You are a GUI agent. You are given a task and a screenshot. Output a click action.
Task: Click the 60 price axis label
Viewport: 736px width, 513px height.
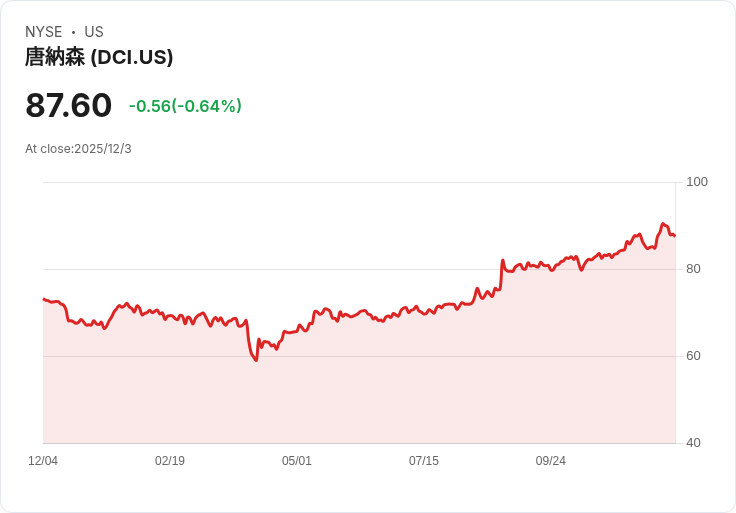click(693, 356)
